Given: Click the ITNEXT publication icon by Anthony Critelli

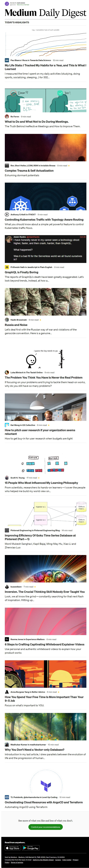Looking at the screenshot, I should pyautogui.click(x=7, y=214).
